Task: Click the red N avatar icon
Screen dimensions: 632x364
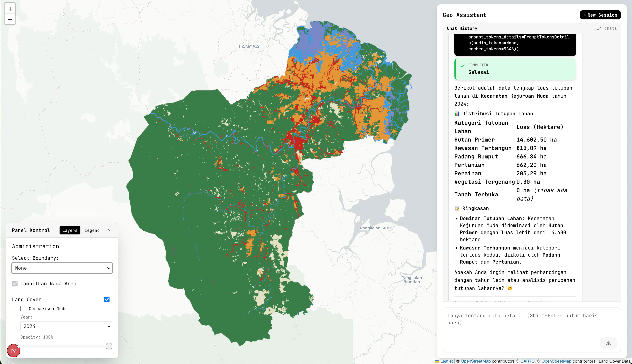Action: click(x=13, y=351)
